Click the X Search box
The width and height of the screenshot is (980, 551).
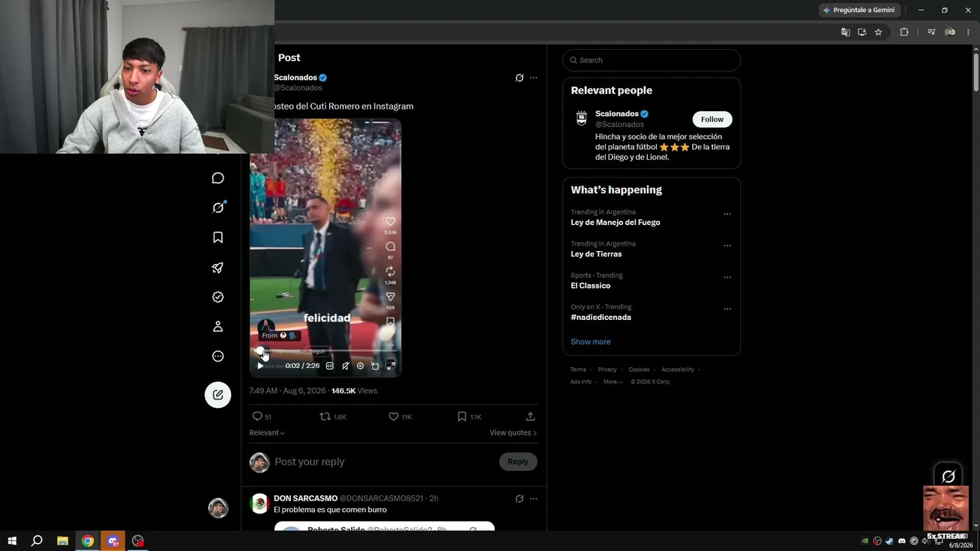652,60
